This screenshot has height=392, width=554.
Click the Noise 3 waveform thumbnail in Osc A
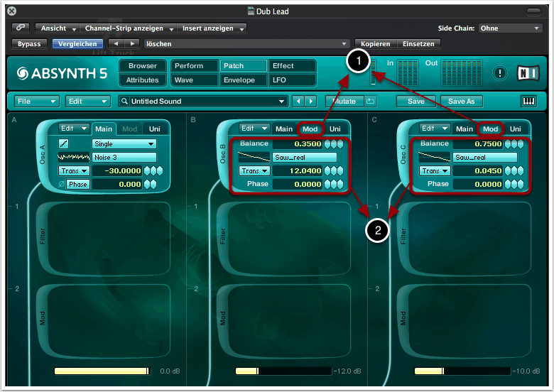pos(75,157)
